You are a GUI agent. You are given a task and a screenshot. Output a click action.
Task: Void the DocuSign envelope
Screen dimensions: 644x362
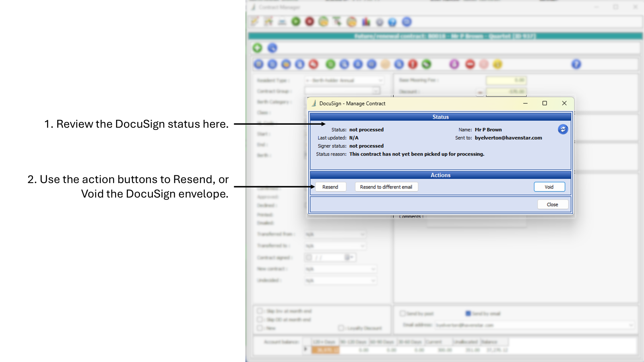pyautogui.click(x=549, y=187)
